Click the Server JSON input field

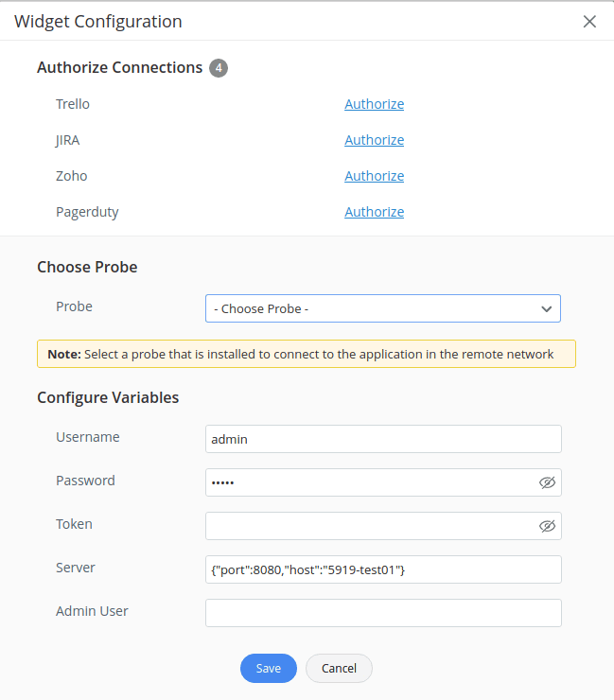pos(382,569)
